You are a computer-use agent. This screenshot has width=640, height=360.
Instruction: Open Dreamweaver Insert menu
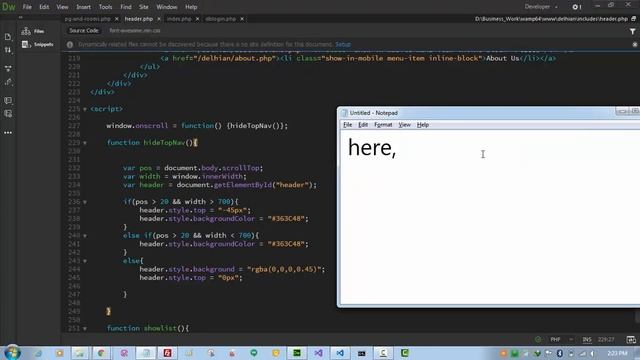[83, 7]
